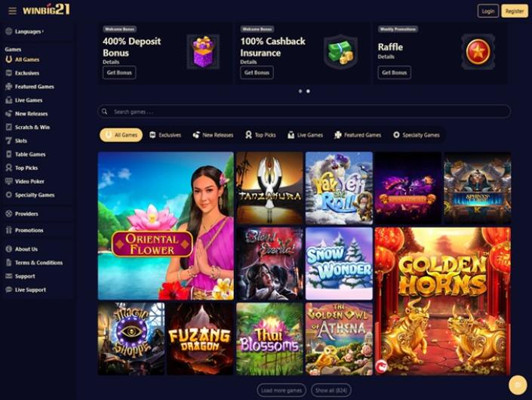The height and width of the screenshot is (400, 532).
Task: Open the Golden Horns game thumbnail
Action: pos(443,301)
